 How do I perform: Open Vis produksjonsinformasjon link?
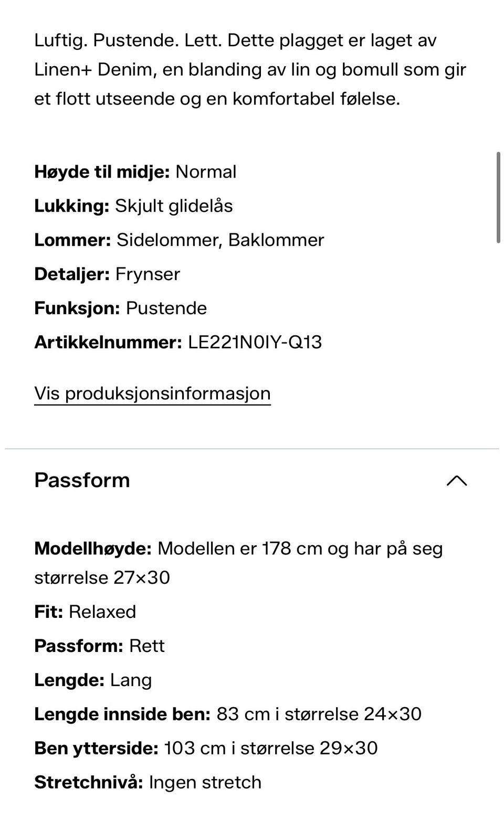(152, 394)
